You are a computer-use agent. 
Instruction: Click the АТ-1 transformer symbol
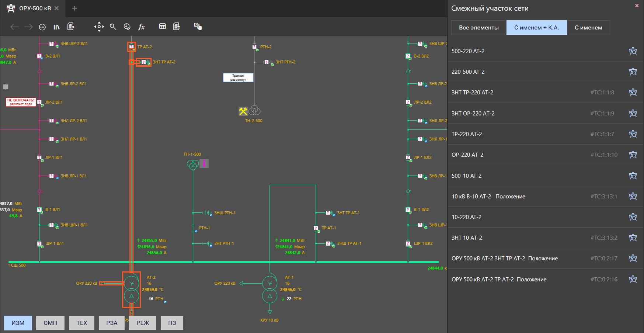(x=269, y=289)
